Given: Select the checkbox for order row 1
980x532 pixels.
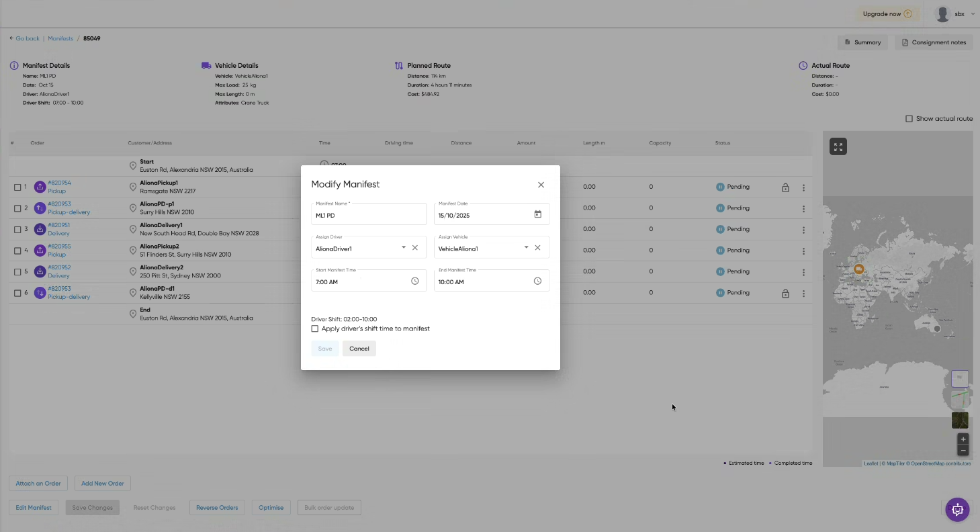Looking at the screenshot, I should tap(17, 187).
